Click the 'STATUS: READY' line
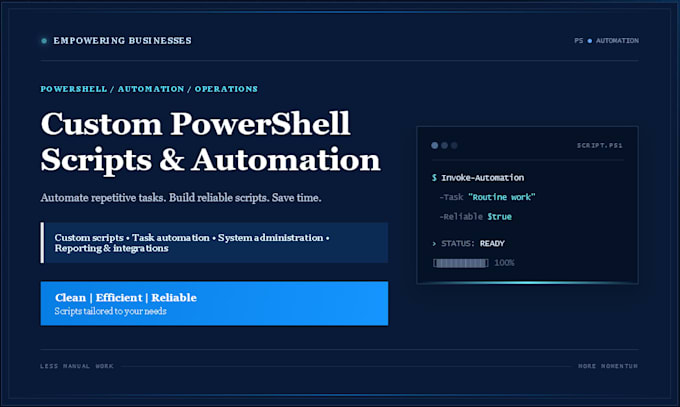680x407 pixels. (473, 243)
